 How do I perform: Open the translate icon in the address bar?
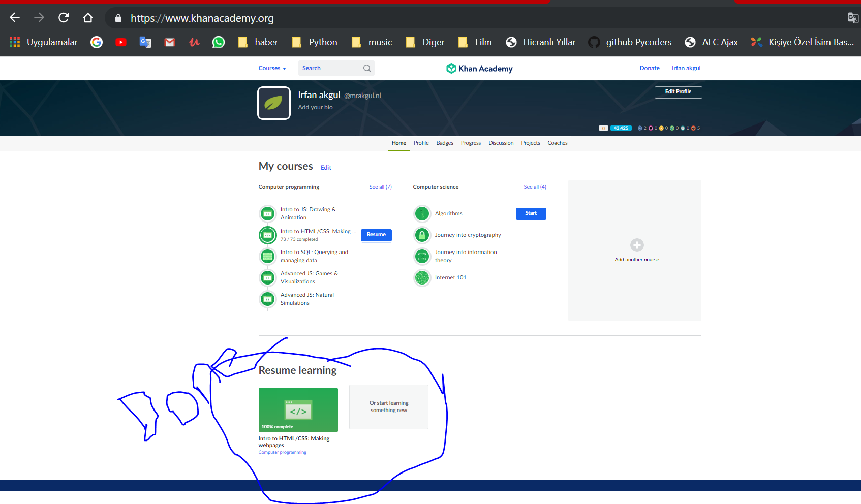(x=853, y=18)
